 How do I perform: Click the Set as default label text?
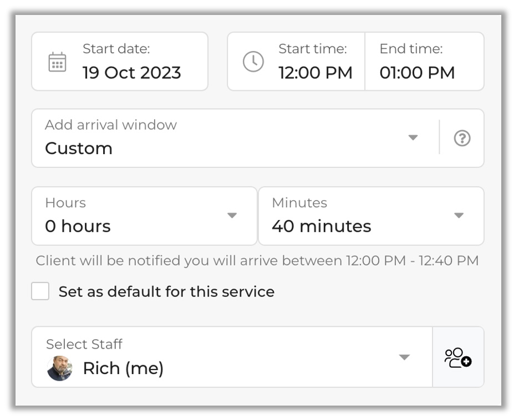click(x=166, y=291)
